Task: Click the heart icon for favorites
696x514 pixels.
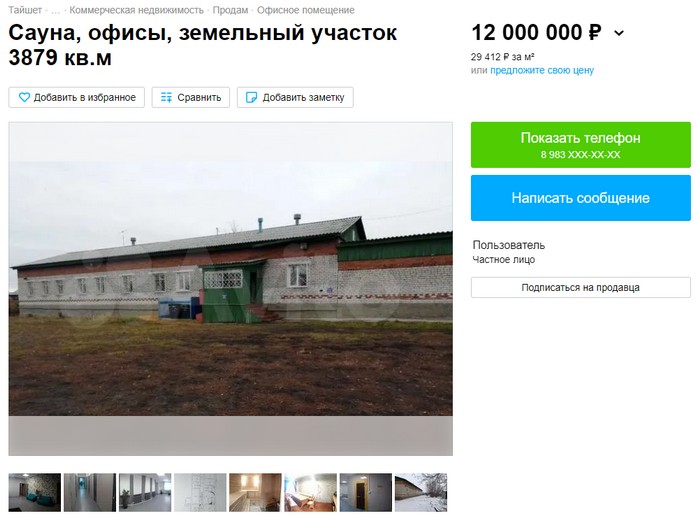Action: point(24,97)
